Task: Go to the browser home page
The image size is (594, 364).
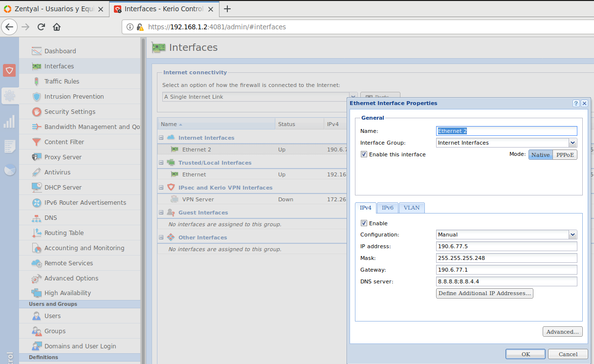Action: (x=57, y=27)
